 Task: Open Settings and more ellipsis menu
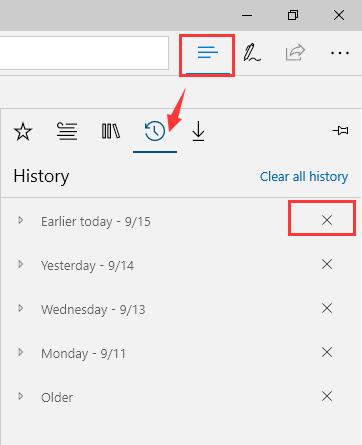click(x=340, y=53)
